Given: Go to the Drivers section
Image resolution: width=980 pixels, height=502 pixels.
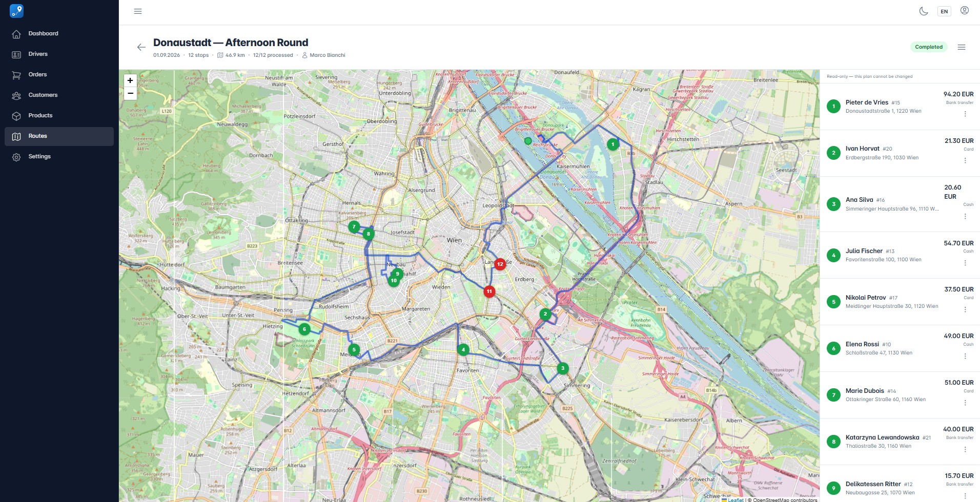Looking at the screenshot, I should pos(59,54).
